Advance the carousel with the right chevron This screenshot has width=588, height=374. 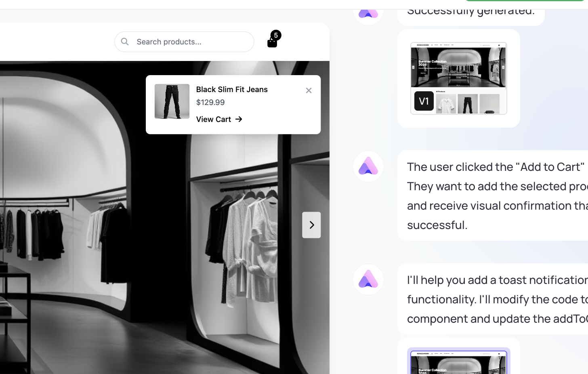point(311,225)
